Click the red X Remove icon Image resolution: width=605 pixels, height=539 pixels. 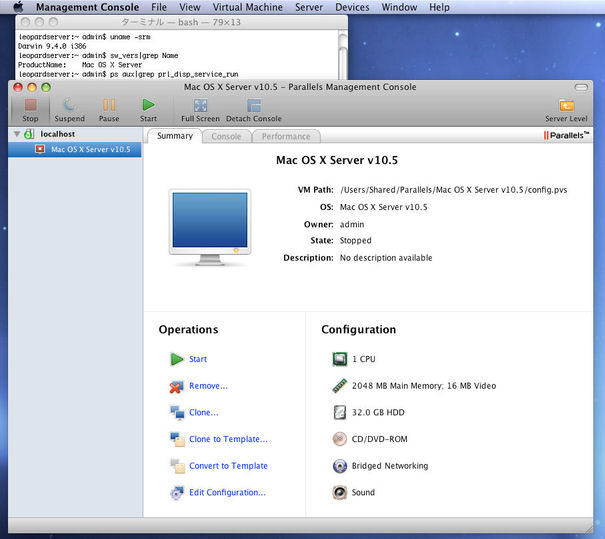tap(177, 386)
